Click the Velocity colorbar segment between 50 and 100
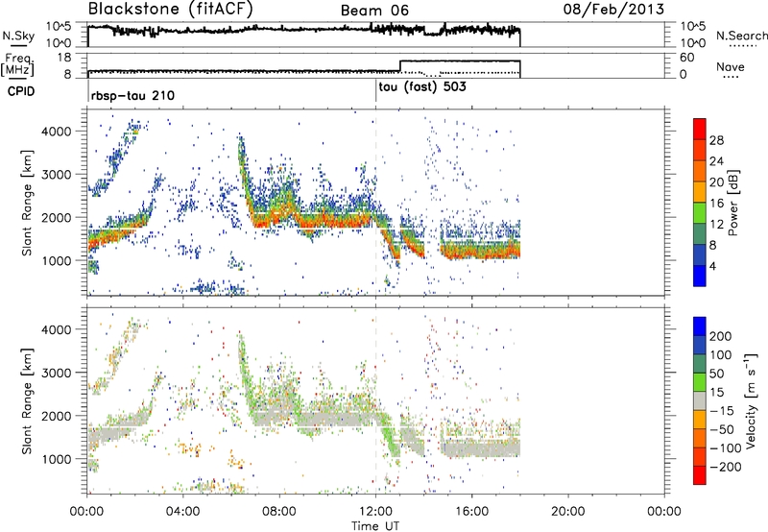Screen dimensions: 768x532 tap(700, 364)
